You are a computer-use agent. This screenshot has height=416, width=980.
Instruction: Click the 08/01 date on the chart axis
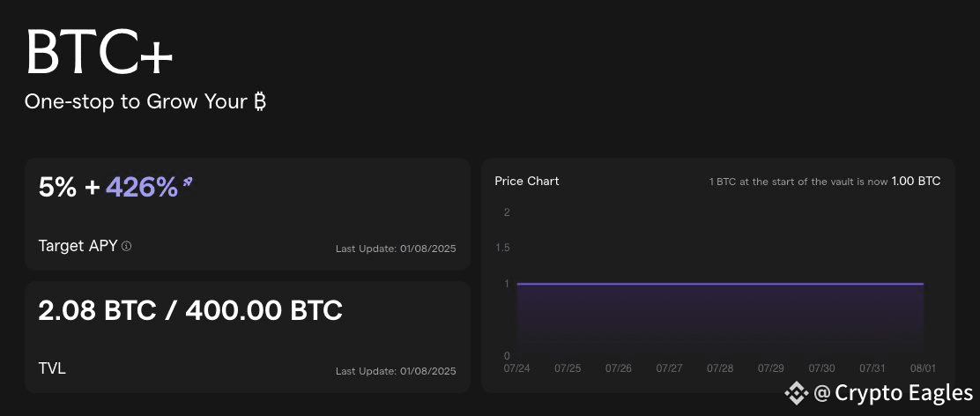[x=923, y=368]
